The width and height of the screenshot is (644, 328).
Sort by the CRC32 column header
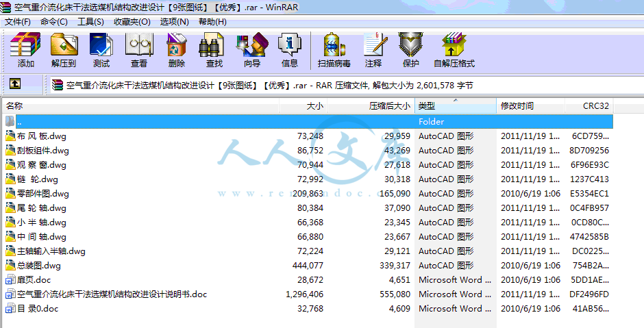[x=589, y=106]
